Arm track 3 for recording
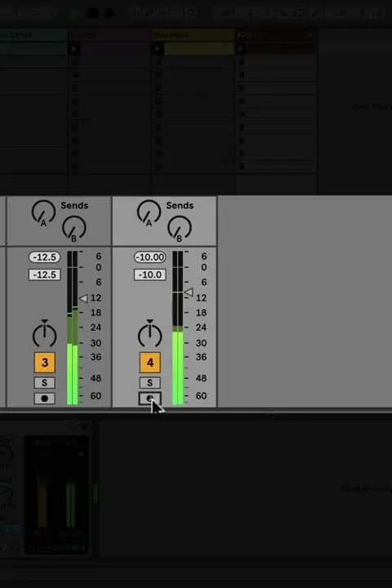392x588 pixels. (x=45, y=399)
